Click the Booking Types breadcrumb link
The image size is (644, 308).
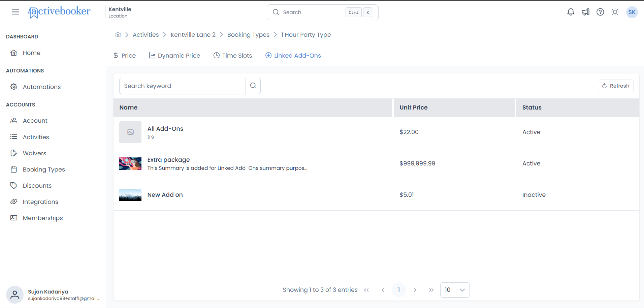click(248, 35)
